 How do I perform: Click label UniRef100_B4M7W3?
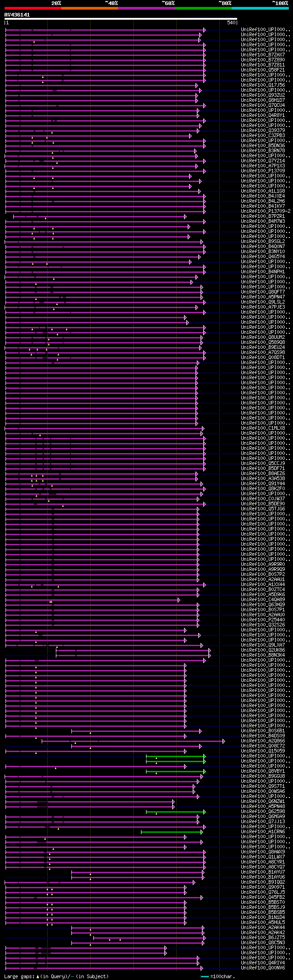pos(263,221)
